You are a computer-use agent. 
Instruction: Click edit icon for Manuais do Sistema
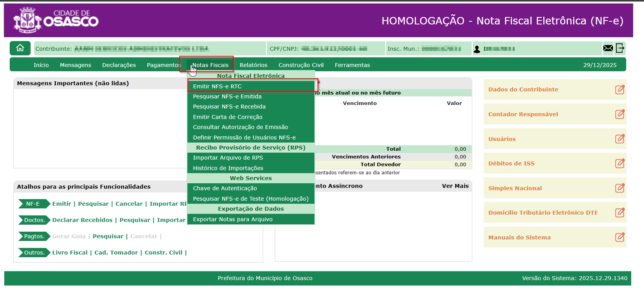click(x=620, y=237)
